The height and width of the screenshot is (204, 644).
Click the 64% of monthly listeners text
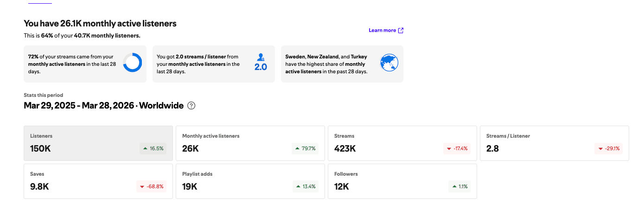click(82, 35)
